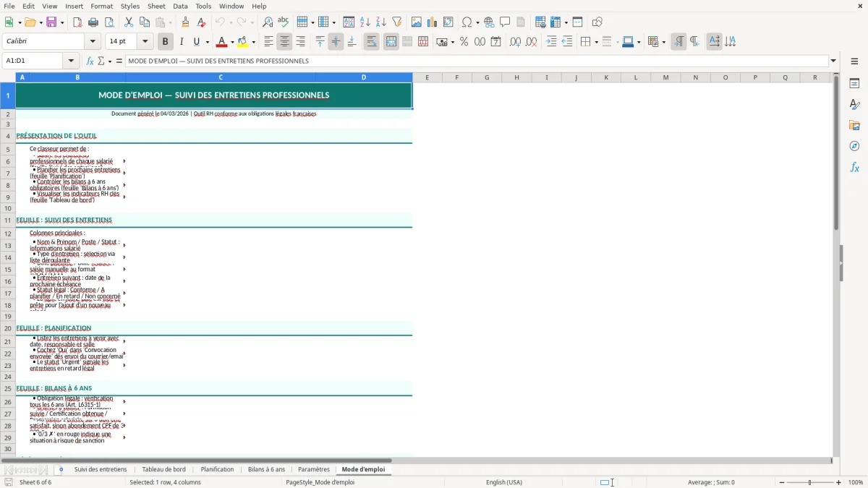
Task: Open the 14 pt font size dropdown
Action: click(x=145, y=42)
